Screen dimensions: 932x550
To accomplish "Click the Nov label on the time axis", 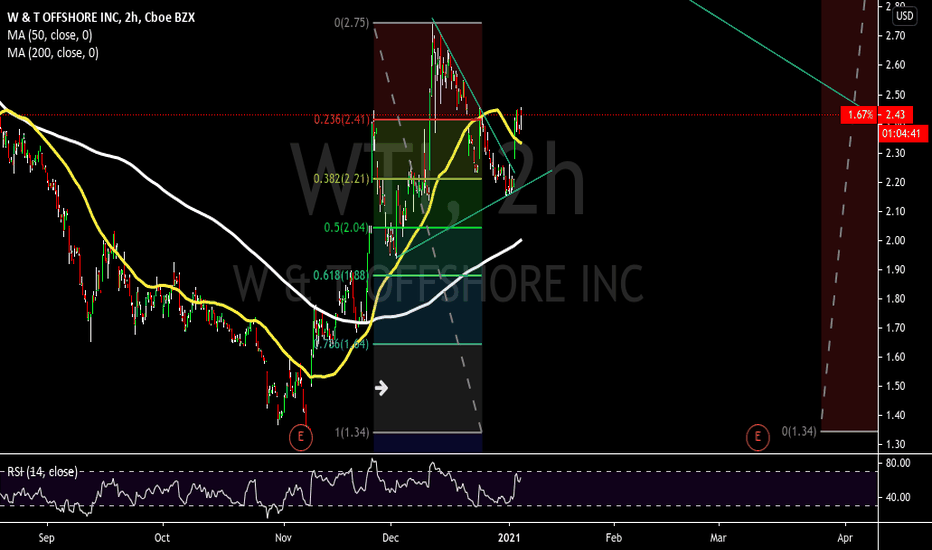I will 284,538.
